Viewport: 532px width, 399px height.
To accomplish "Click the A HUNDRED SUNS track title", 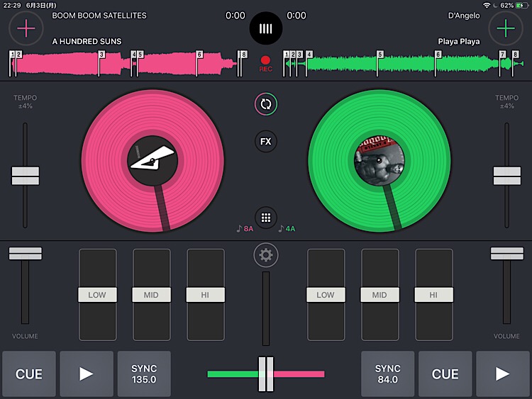I will pos(87,41).
